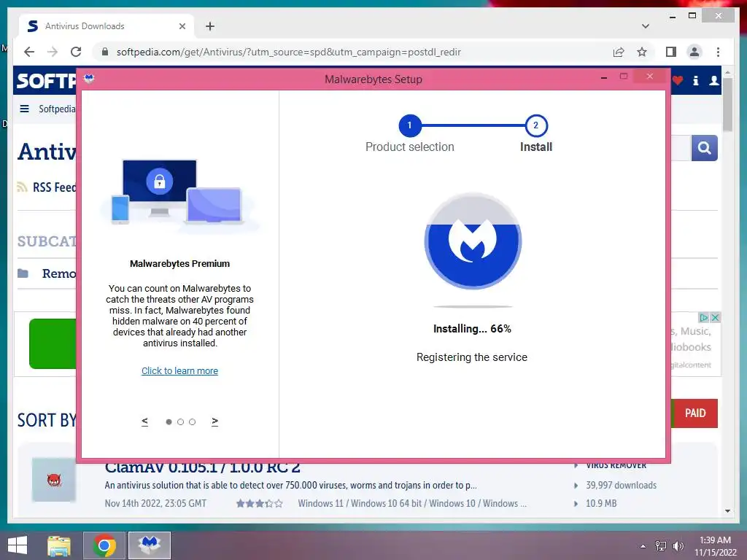The image size is (747, 560).
Task: Click the Malwarebytes installer taskbar icon
Action: coord(150,545)
